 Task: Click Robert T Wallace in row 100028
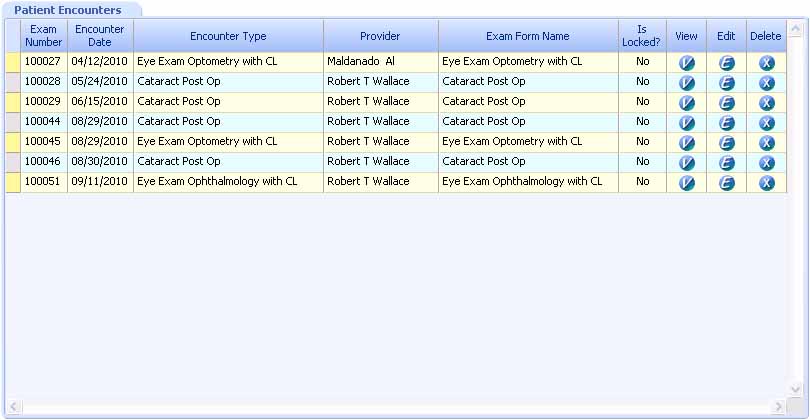click(x=381, y=82)
